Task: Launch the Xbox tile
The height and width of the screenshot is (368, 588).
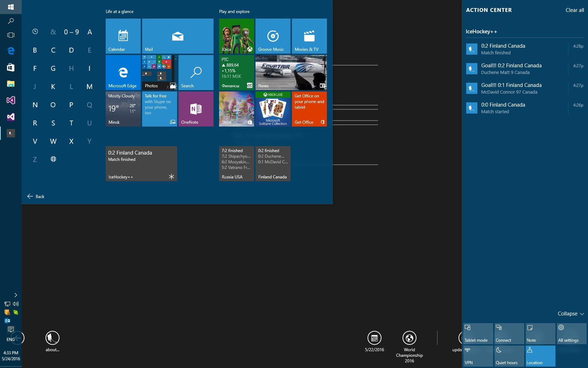Action: pos(237,36)
